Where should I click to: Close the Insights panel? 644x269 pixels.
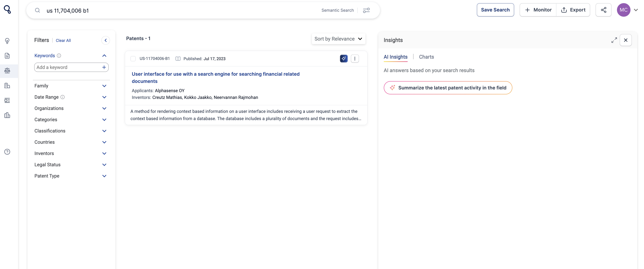(626, 40)
